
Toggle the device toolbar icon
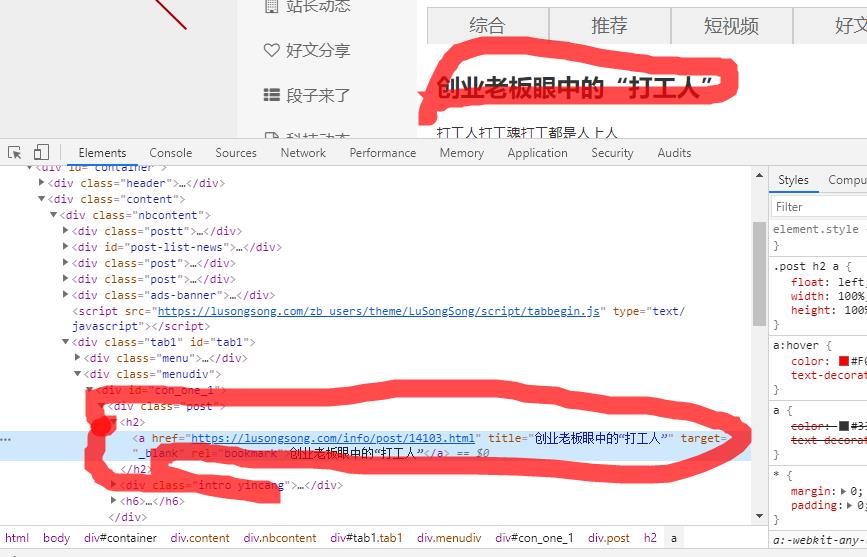tap(41, 152)
